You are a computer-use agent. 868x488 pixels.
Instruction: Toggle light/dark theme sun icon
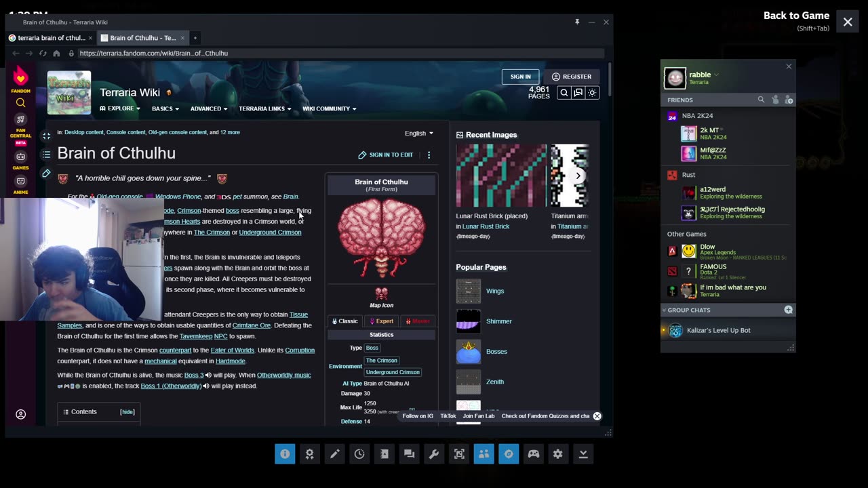[x=592, y=93]
